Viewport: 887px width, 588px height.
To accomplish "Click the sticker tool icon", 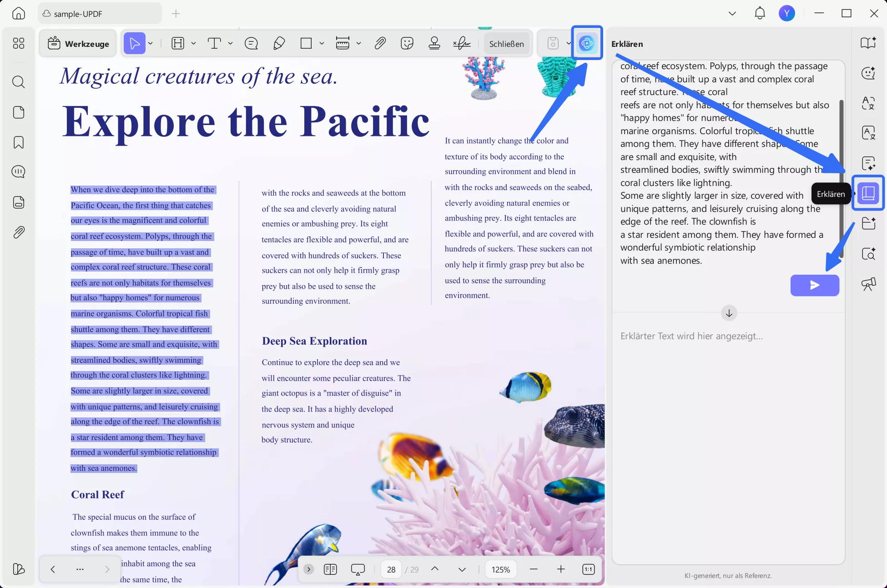I will click(x=407, y=43).
